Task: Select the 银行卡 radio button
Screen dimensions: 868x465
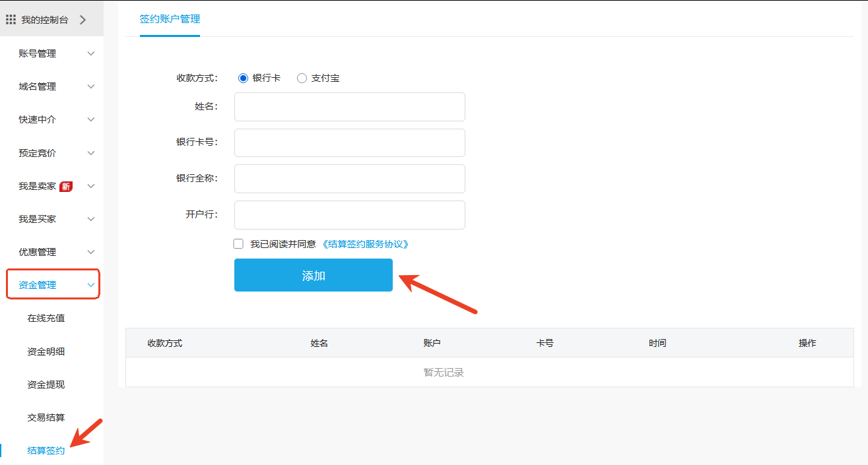Action: click(243, 78)
